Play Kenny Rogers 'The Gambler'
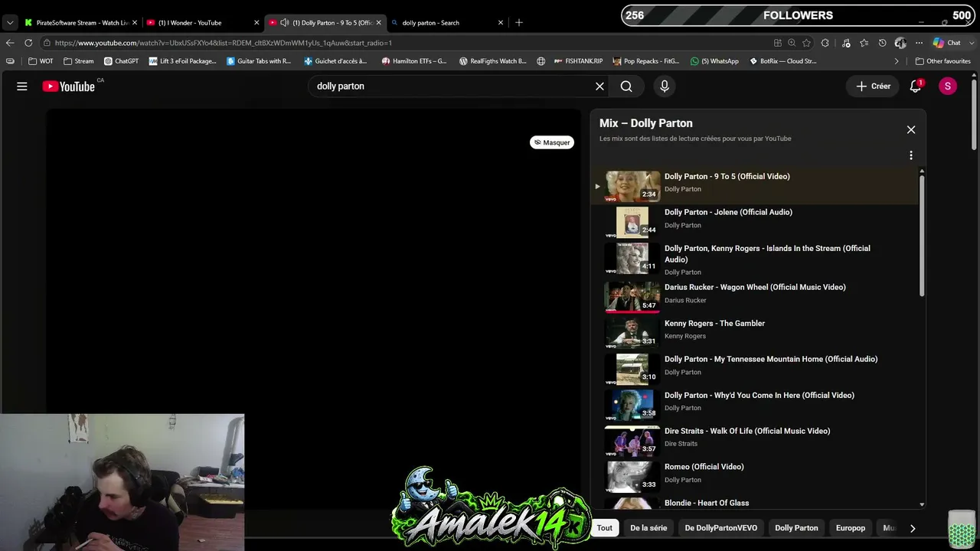This screenshot has width=980, height=551. click(754, 333)
